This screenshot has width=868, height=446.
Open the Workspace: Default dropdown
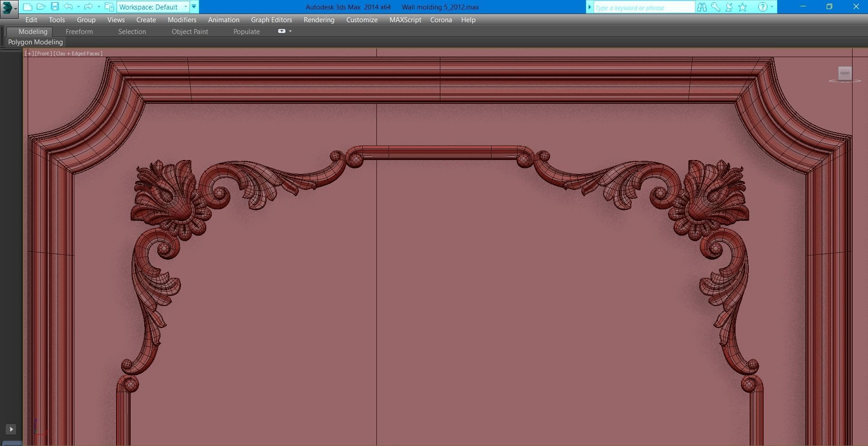153,7
